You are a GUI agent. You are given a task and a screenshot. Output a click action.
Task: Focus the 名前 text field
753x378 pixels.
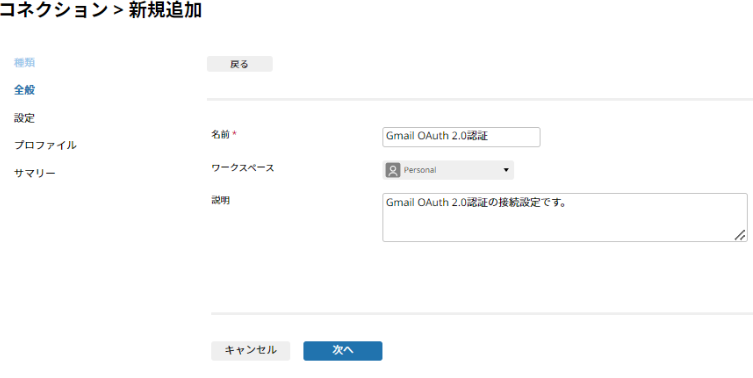(462, 137)
